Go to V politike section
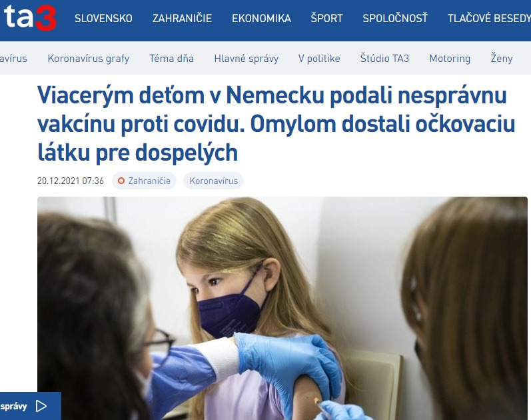 pyautogui.click(x=319, y=58)
